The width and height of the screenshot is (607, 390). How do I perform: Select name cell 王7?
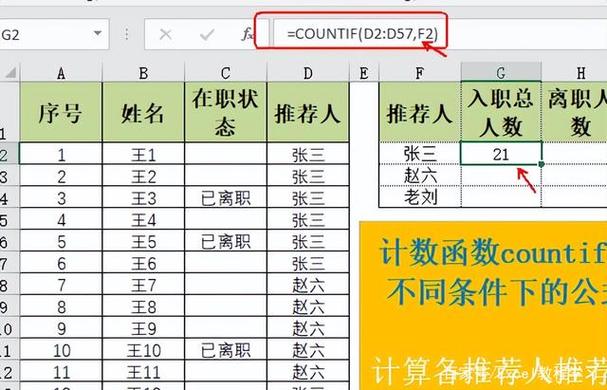click(x=143, y=285)
